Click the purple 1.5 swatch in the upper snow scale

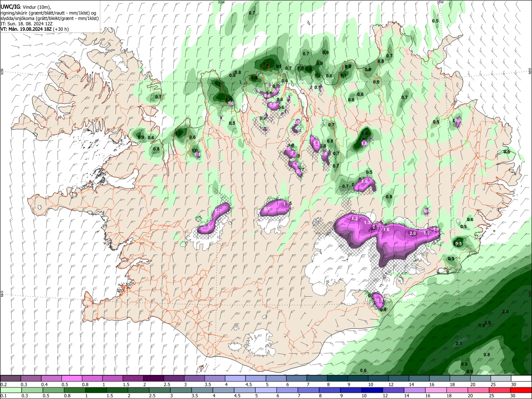133,378
